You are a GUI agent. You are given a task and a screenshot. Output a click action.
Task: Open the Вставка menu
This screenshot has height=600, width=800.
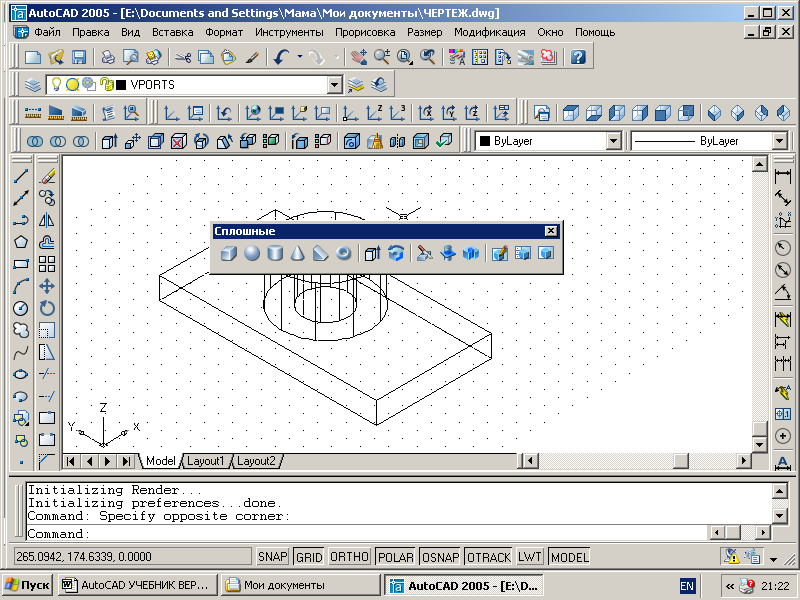click(x=172, y=32)
